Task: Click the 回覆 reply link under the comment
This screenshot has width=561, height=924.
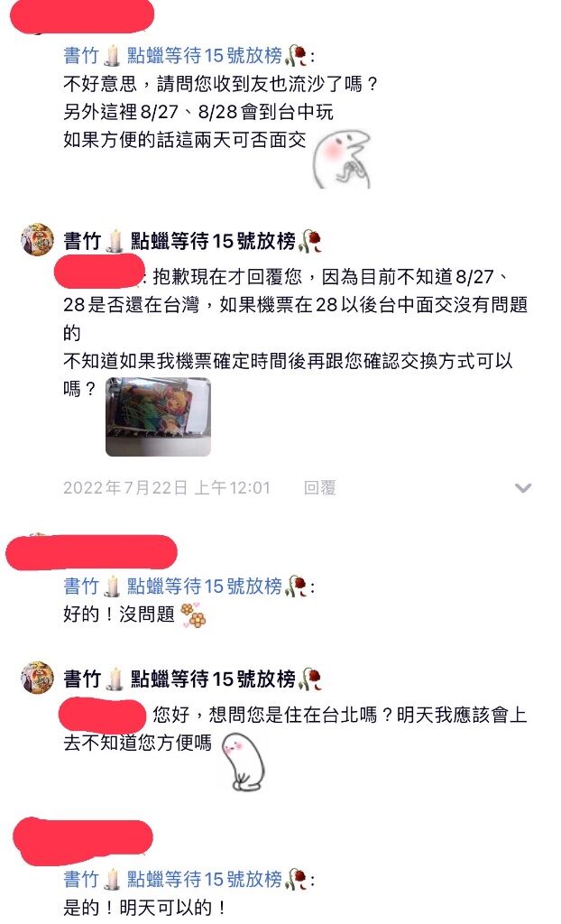Action: [x=319, y=488]
